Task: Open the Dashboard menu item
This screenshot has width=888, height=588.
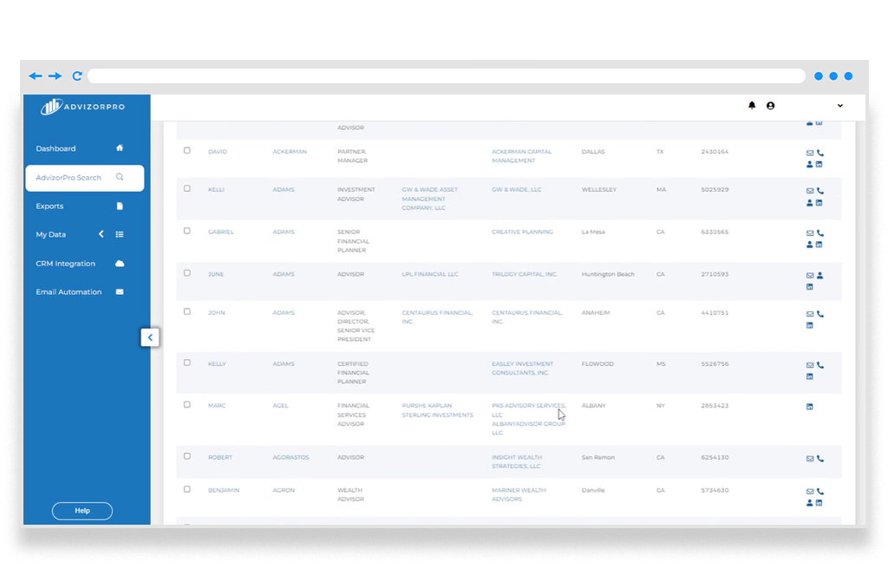Action: tap(55, 148)
